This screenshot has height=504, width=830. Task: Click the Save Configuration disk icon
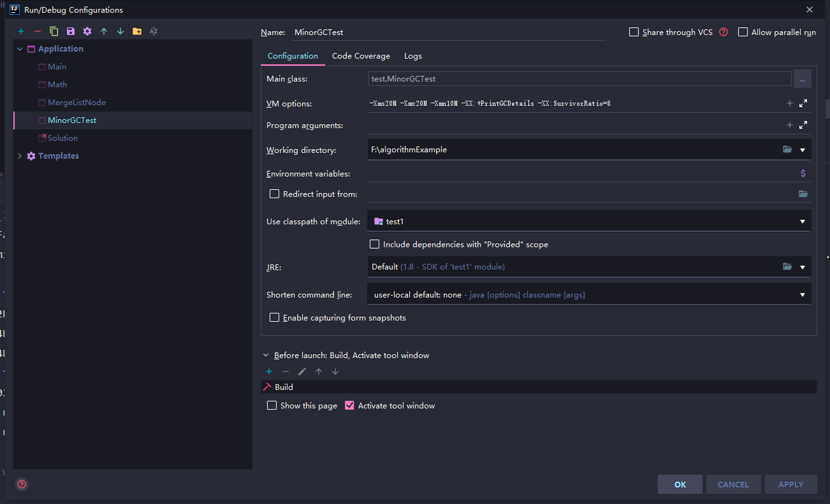point(71,31)
